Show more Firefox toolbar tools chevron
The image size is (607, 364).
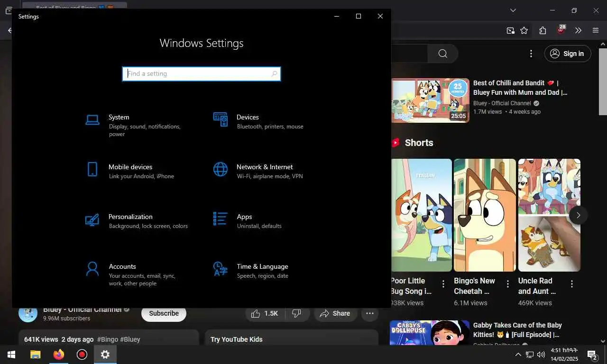click(x=578, y=30)
